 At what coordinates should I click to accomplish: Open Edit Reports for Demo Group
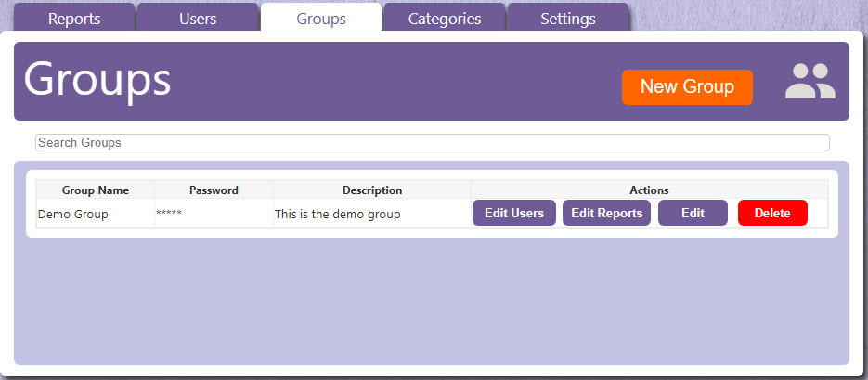click(606, 214)
